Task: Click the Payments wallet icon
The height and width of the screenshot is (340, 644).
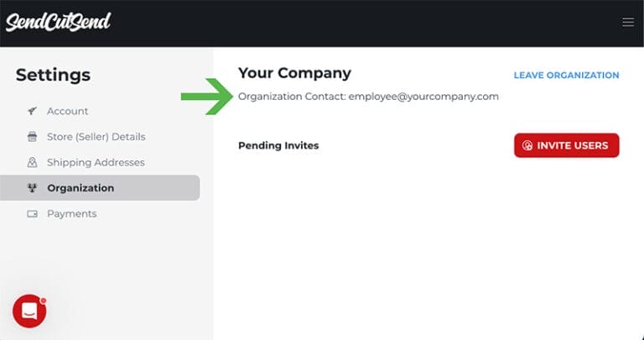Action: point(33,214)
